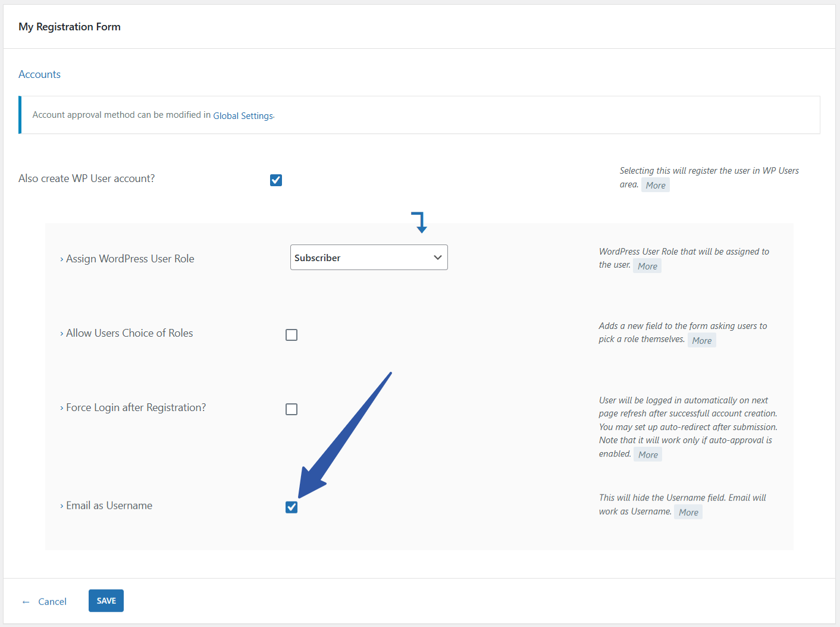840x627 pixels.
Task: Follow the Global Settings link
Action: [x=243, y=116]
